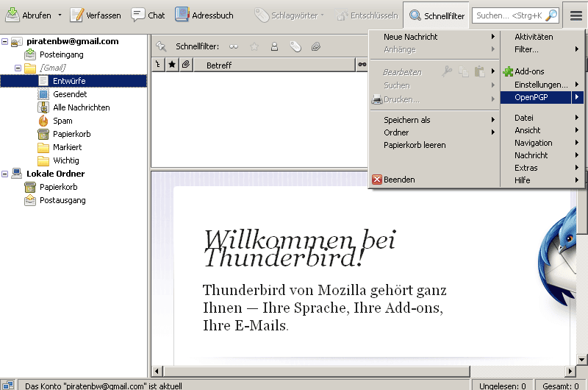Image resolution: width=588 pixels, height=390 pixels.
Task: Open the Ordner submenu
Action: point(434,132)
